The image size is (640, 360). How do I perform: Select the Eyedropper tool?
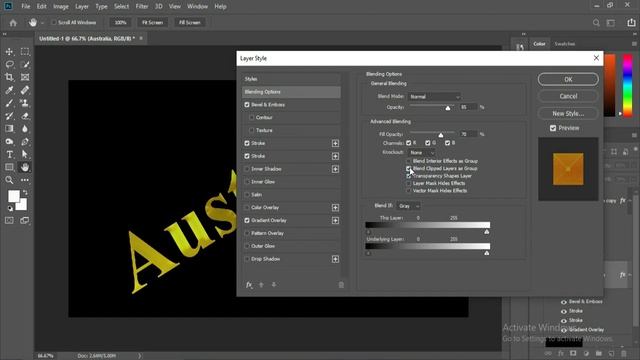[9, 90]
